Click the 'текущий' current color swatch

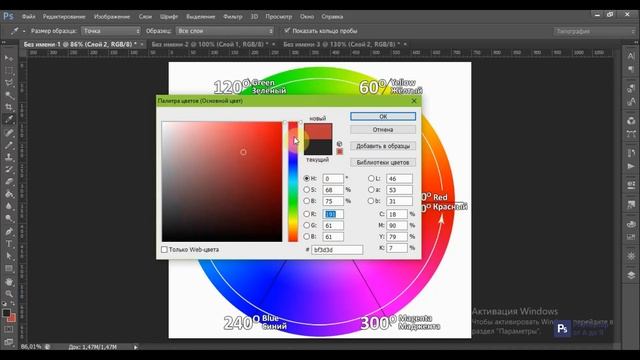[x=318, y=147]
